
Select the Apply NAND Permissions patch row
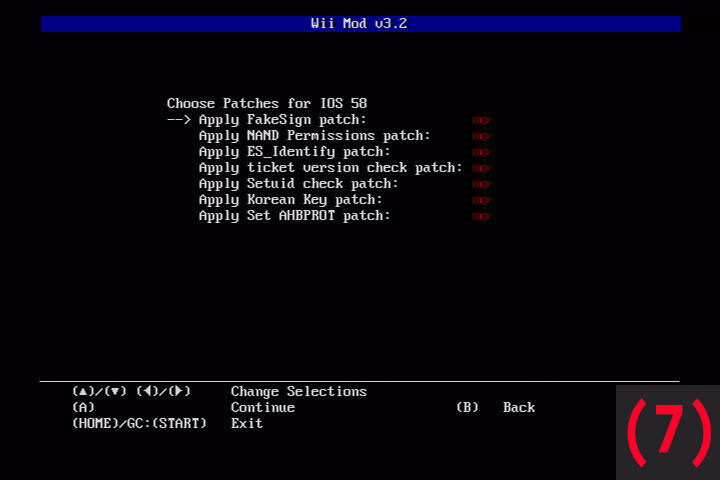coord(315,136)
